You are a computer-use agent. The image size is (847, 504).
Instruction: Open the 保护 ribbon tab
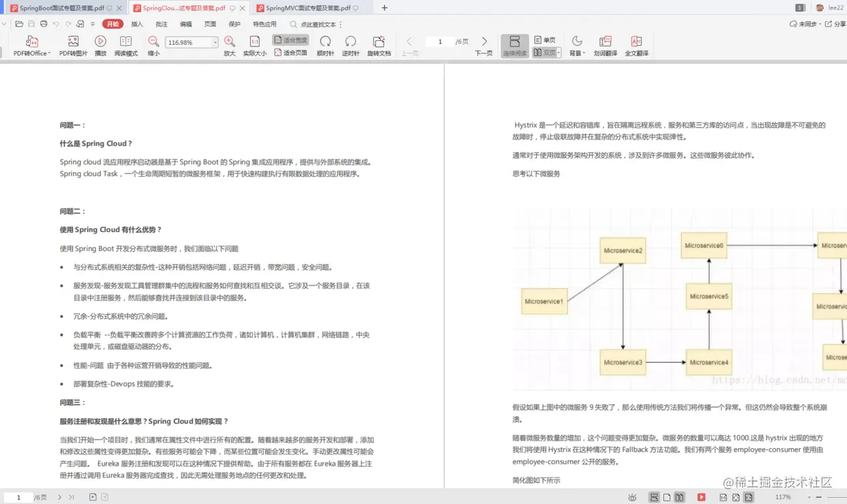pos(234,24)
